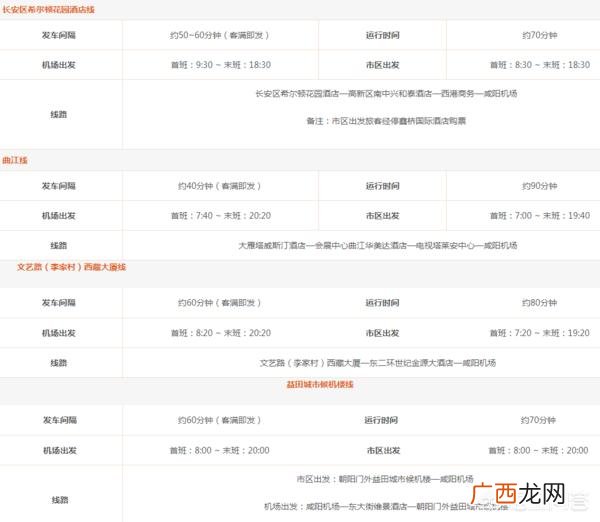Click the 运行时间 label in the 曲江线 section

[x=383, y=186]
